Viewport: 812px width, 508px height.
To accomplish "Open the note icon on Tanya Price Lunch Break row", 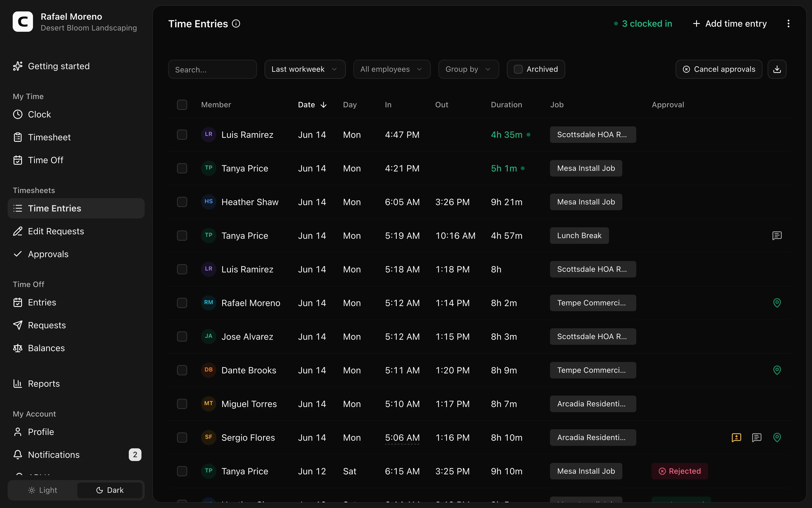I will coord(777,236).
